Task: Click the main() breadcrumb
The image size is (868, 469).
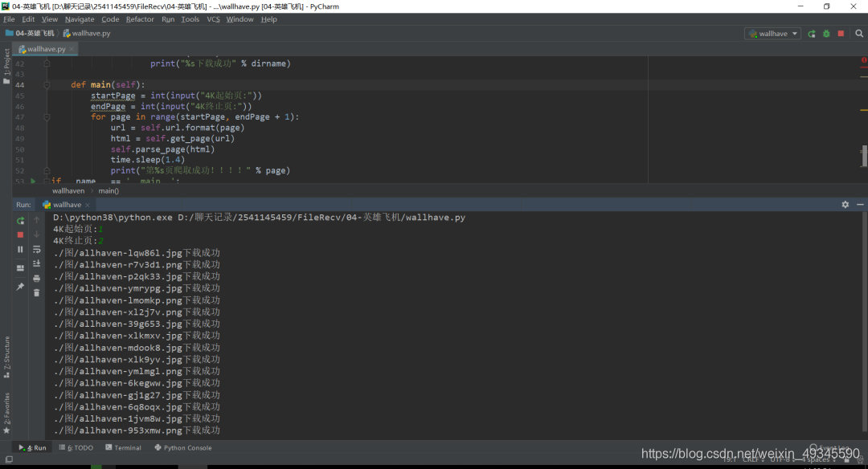Action: pyautogui.click(x=108, y=191)
